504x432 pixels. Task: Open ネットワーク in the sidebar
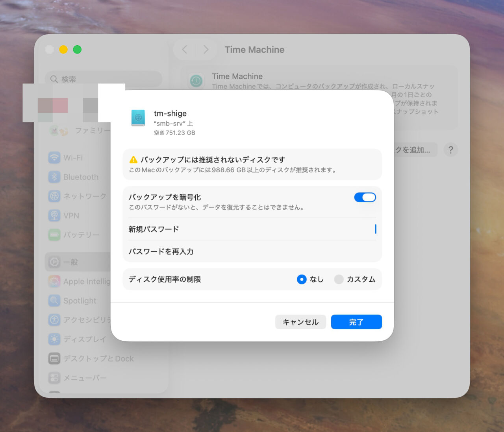pyautogui.click(x=77, y=196)
